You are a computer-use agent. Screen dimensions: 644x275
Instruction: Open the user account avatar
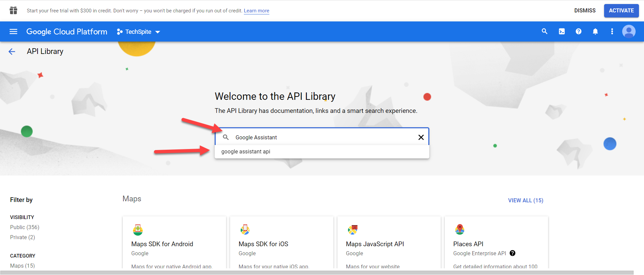[x=629, y=31]
